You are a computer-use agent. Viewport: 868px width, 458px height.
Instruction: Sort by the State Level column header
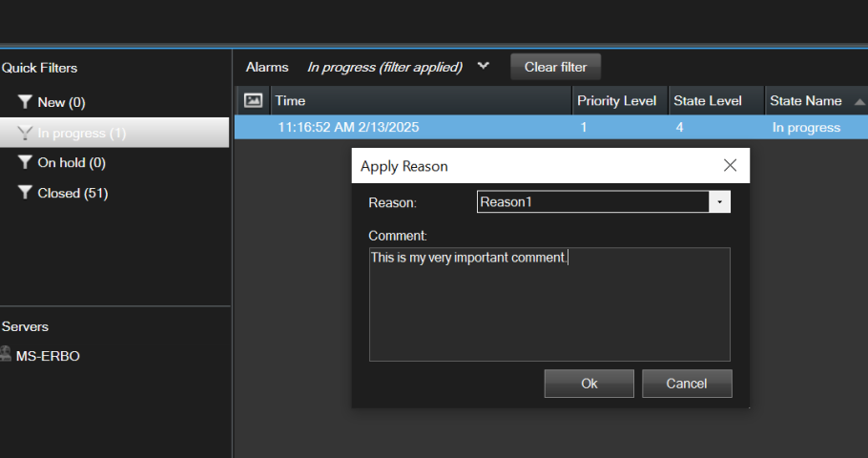(x=714, y=101)
